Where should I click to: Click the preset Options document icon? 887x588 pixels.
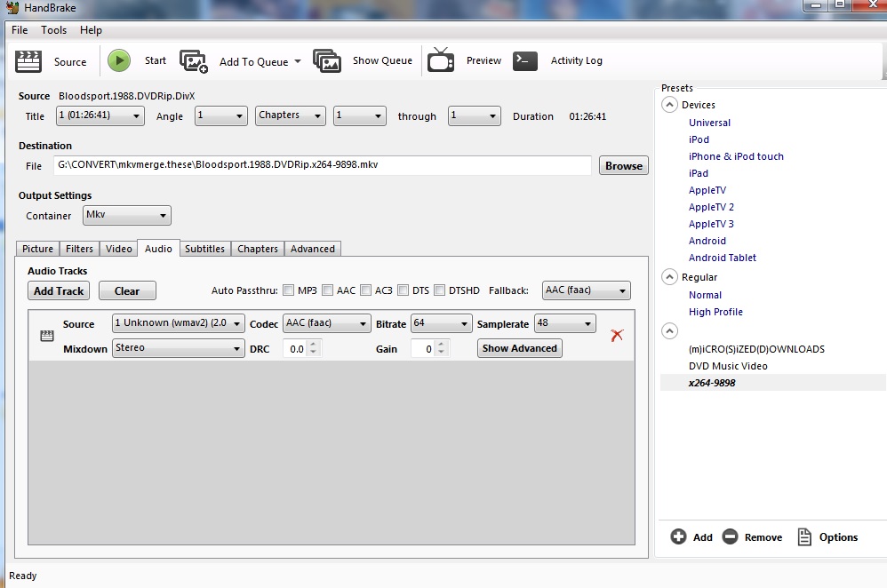[x=803, y=536]
